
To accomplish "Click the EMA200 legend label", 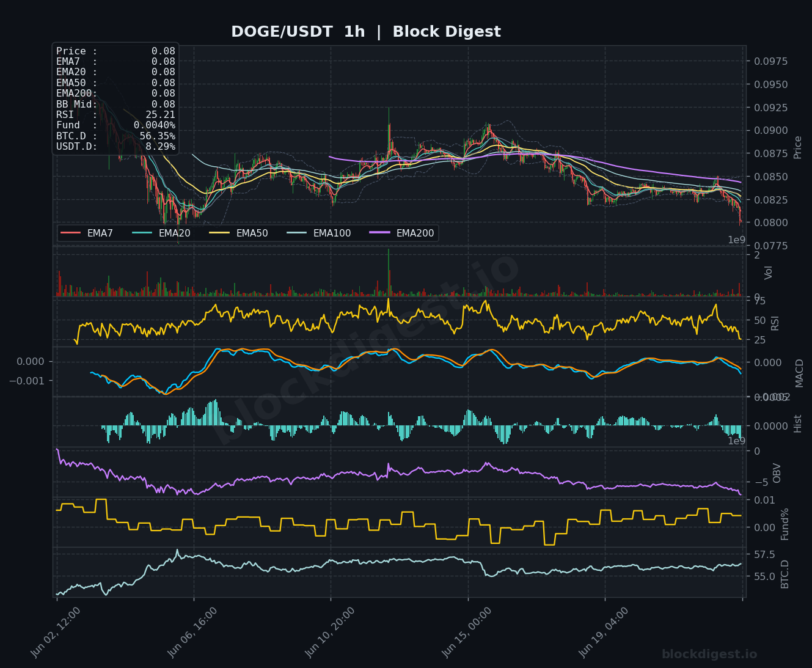I will [415, 233].
